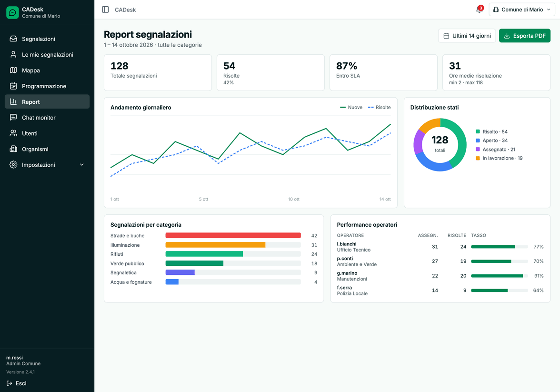Image resolution: width=560 pixels, height=392 pixels.
Task: Click the Utenti people icon
Action: coord(13,133)
